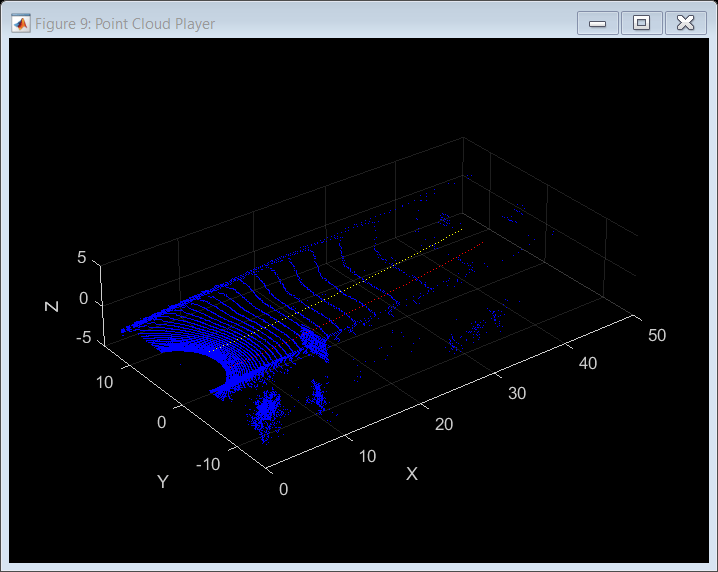Image resolution: width=718 pixels, height=572 pixels.
Task: Click the X-axis tick label 30
Action: coord(516,393)
